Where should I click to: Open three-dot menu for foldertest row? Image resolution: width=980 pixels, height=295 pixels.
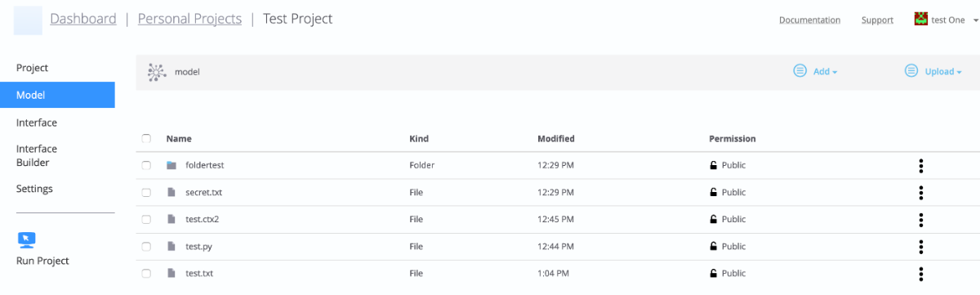point(920,165)
